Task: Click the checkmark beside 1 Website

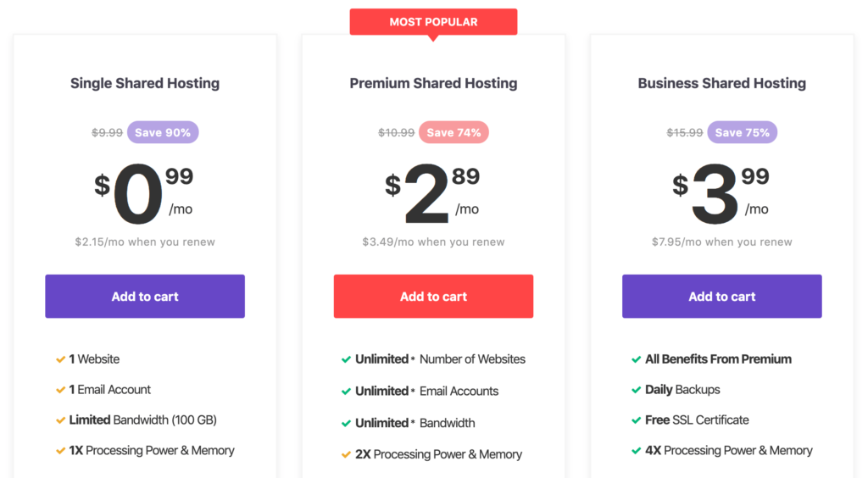Action: [x=61, y=359]
